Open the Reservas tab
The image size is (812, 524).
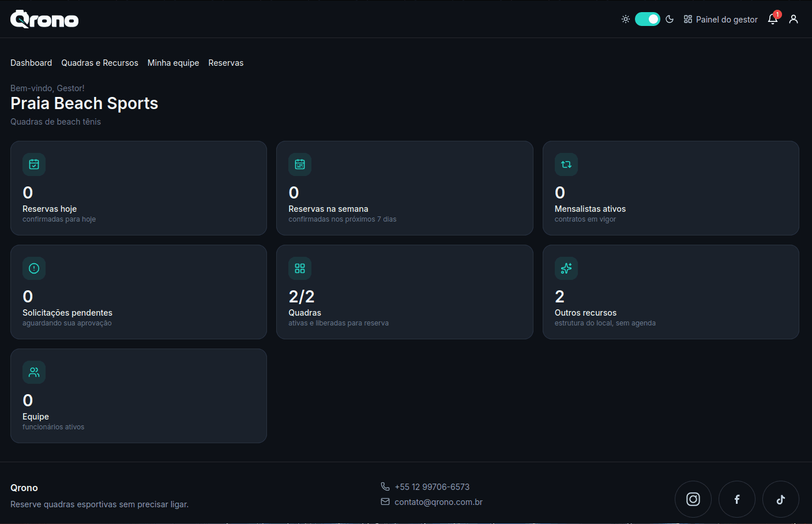[x=225, y=63]
